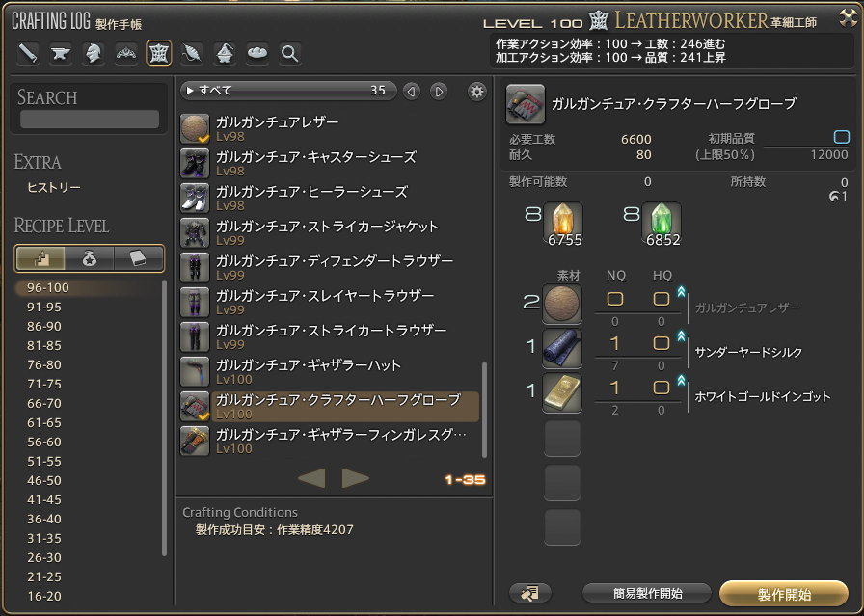
Task: Select ガルガンチュア・ディフェンダートラウザー recipe
Action: coord(330,267)
